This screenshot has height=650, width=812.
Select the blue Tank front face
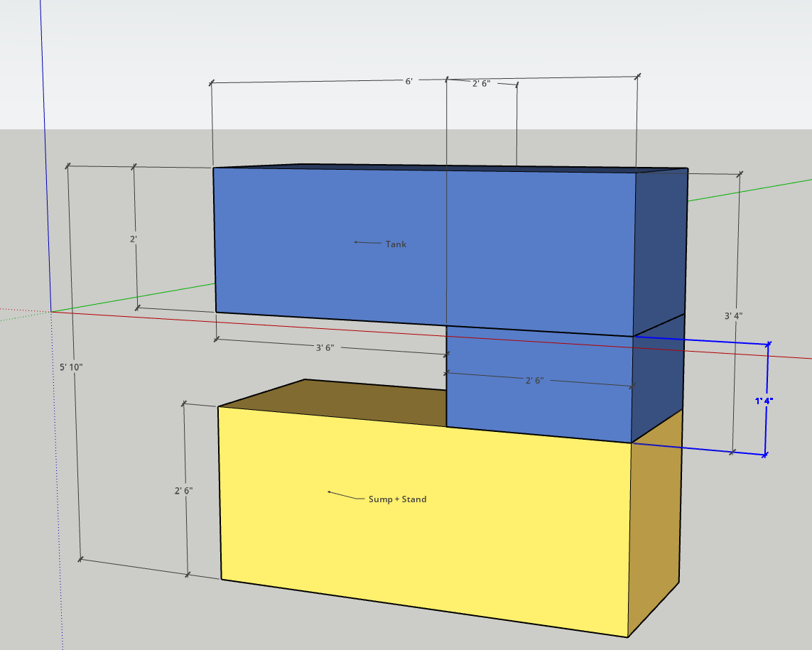tap(425, 251)
